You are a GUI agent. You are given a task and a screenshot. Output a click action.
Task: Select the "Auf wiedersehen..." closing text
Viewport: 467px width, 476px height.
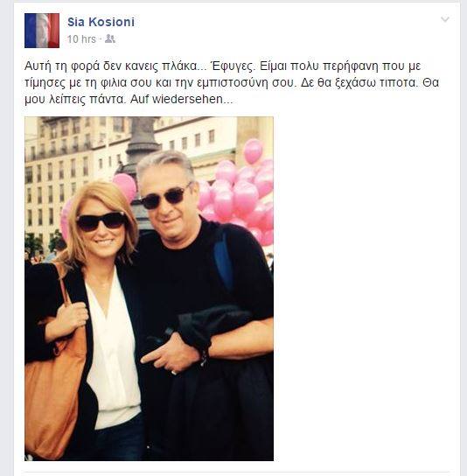pyautogui.click(x=181, y=99)
